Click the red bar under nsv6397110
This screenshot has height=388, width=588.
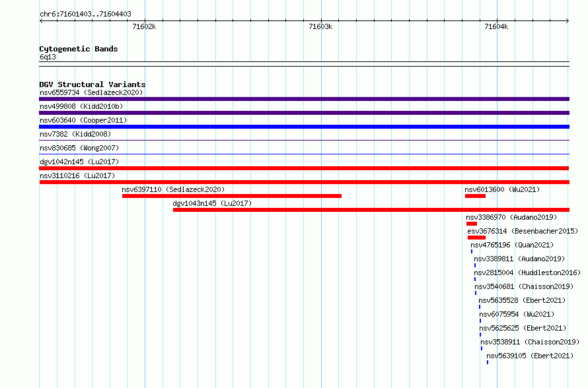(x=232, y=196)
